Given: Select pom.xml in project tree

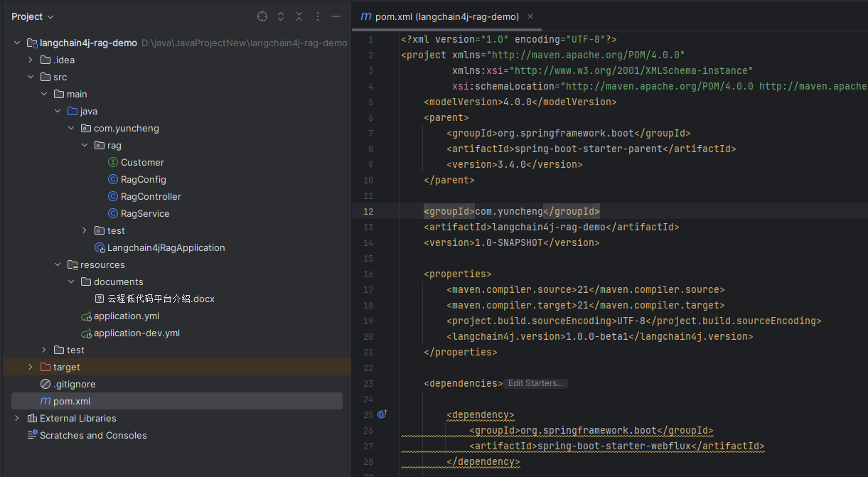Looking at the screenshot, I should pyautogui.click(x=71, y=401).
